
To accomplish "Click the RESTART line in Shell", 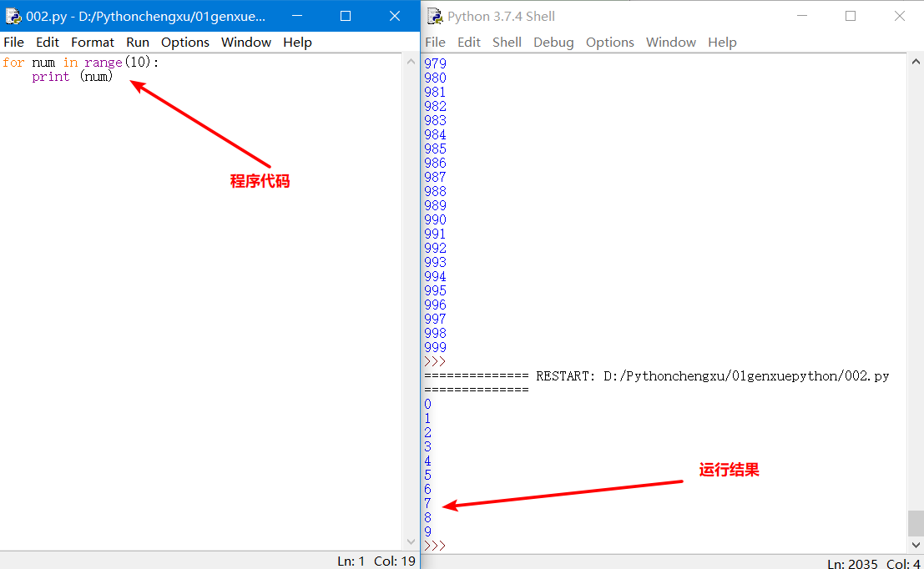I will (656, 383).
